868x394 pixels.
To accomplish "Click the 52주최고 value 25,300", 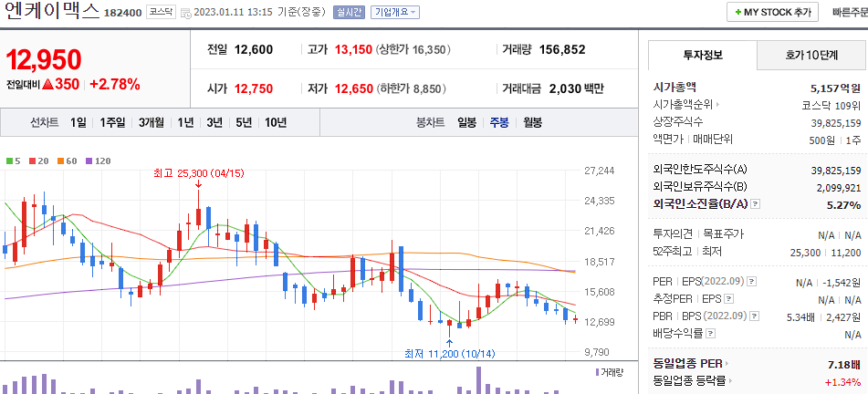I will [805, 253].
